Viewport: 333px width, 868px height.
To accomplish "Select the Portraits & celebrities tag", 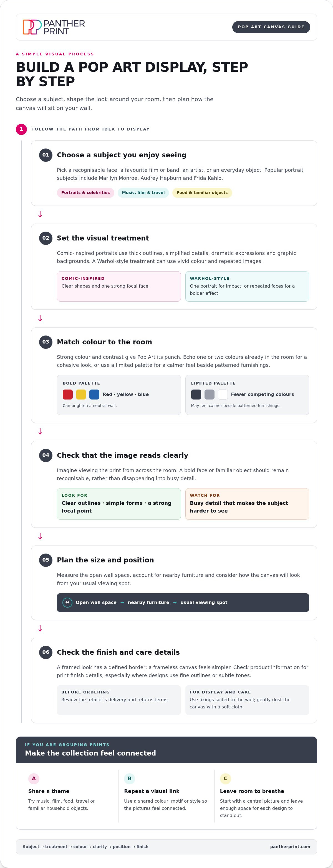I will point(85,193).
